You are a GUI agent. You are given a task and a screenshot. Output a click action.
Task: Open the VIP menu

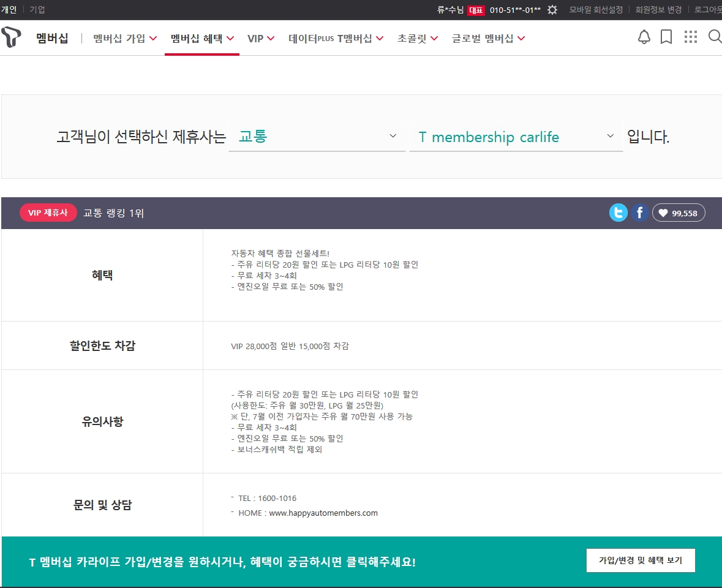pos(261,39)
